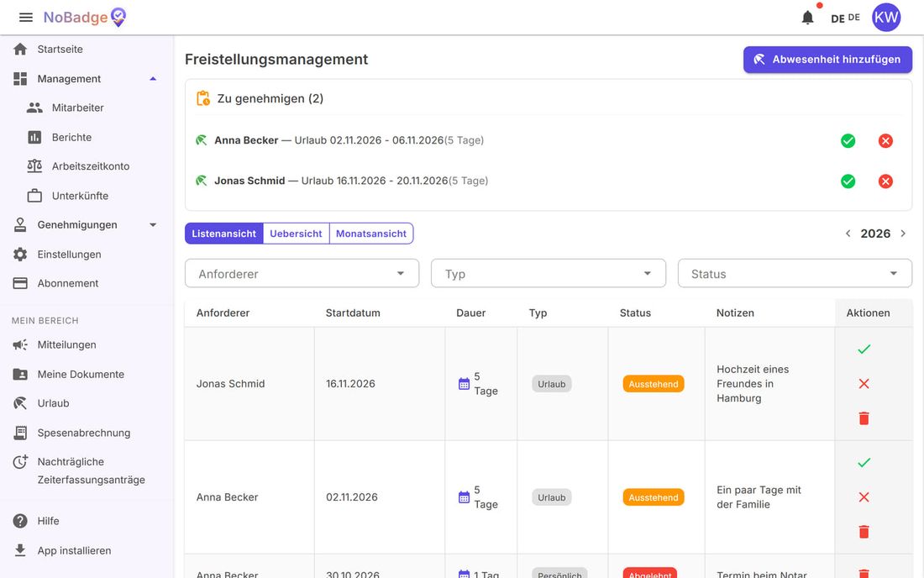This screenshot has height=578, width=924.
Task: Approve Jonas Schmid's request in pending panel
Action: click(848, 181)
